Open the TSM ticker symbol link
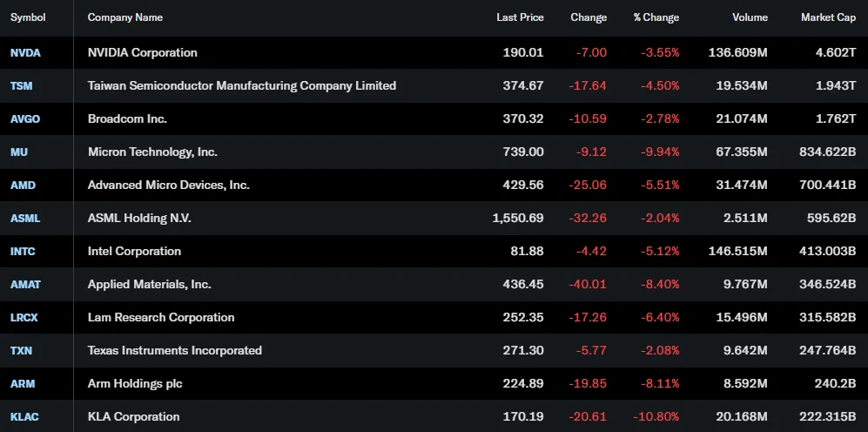 (x=22, y=86)
